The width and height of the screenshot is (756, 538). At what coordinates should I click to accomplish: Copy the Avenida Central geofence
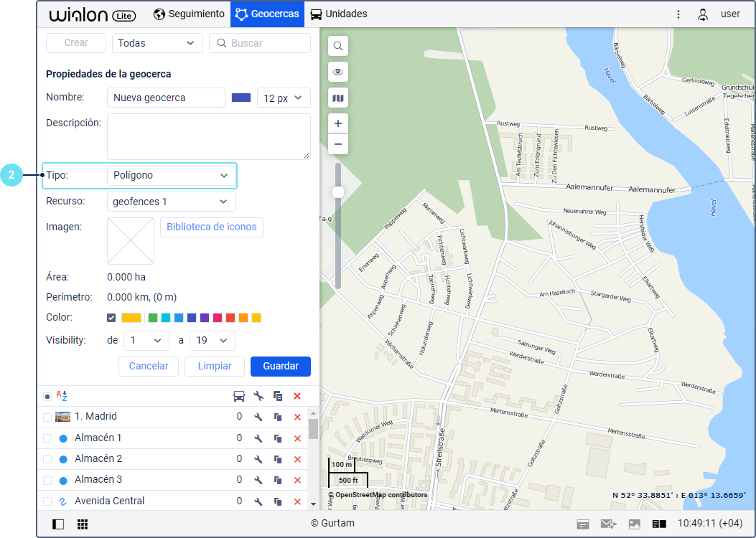pos(278,501)
